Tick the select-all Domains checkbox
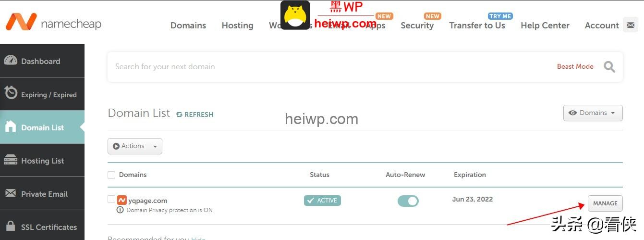 111,175
